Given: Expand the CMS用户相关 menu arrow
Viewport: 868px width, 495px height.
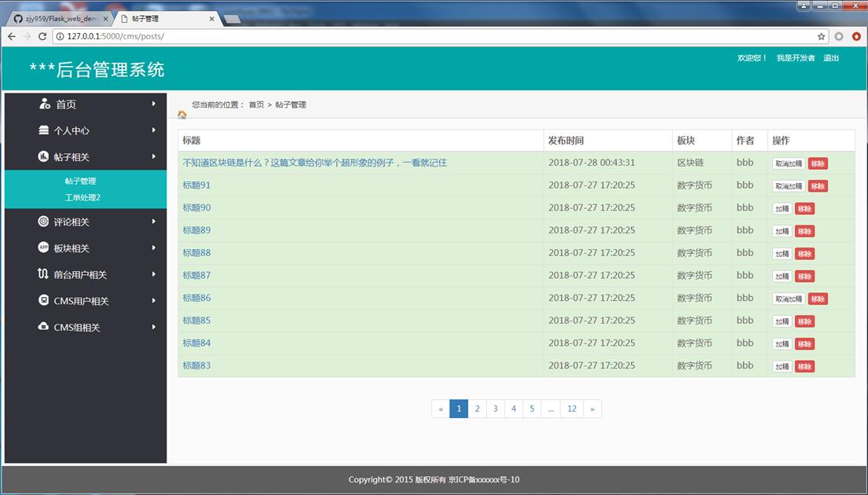Looking at the screenshot, I should [153, 301].
